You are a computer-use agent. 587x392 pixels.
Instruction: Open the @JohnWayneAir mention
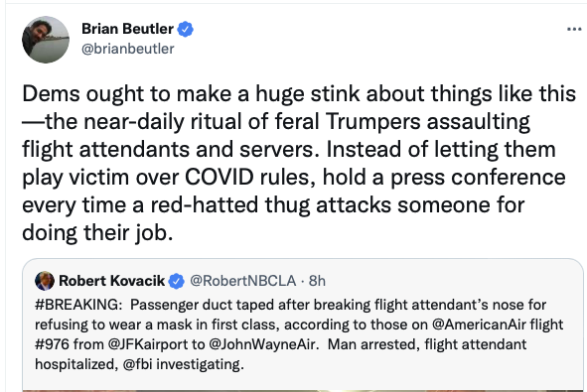tap(263, 344)
